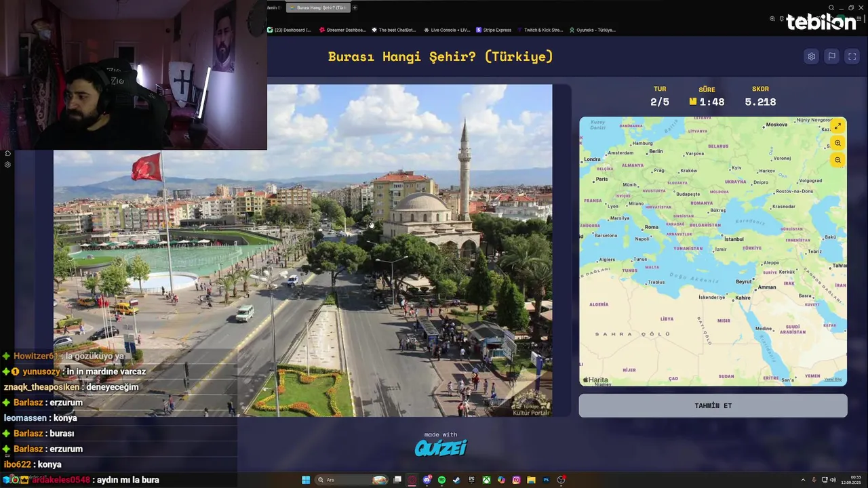Click Apple Harita logo on the map

click(x=595, y=380)
